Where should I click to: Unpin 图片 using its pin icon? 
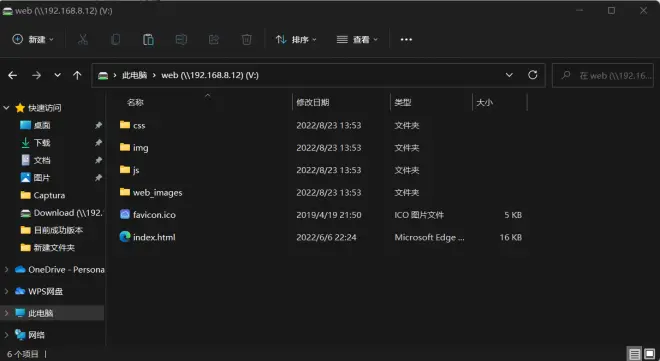click(x=98, y=178)
